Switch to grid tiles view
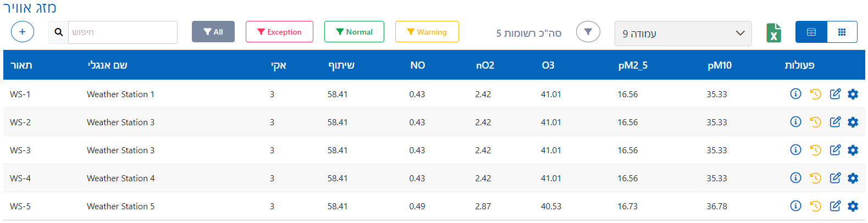Screen dimensions: 868x223 842,32
